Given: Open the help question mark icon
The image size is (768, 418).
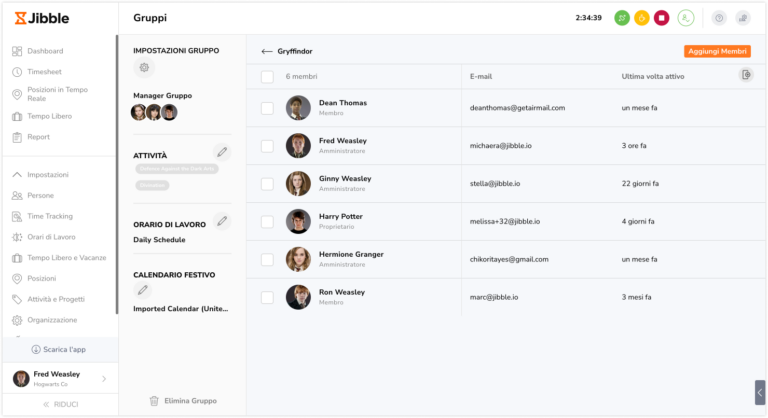Looking at the screenshot, I should coord(719,18).
